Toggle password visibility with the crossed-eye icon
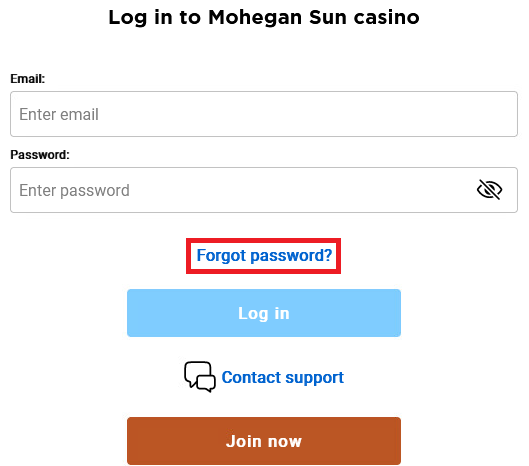529x466 pixels. (489, 190)
